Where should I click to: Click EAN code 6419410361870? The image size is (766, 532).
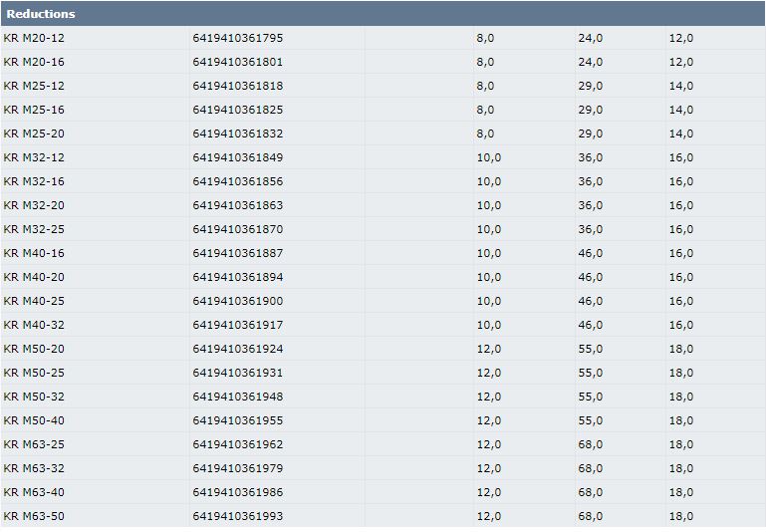click(238, 229)
